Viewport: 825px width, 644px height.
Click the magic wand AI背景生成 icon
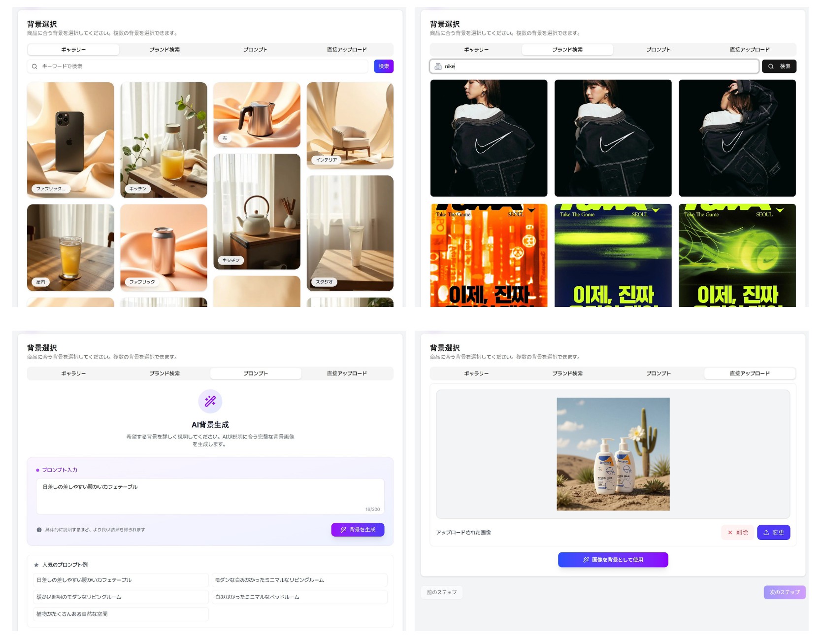pos(210,401)
